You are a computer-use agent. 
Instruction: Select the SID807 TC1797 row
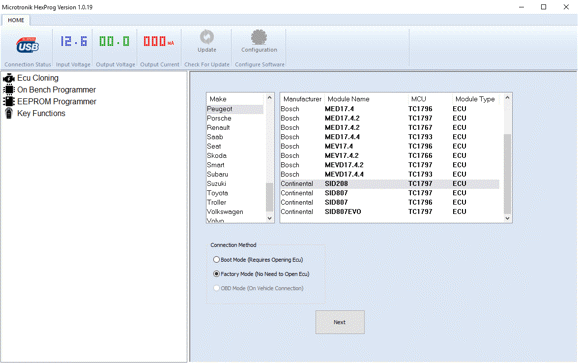click(390, 193)
